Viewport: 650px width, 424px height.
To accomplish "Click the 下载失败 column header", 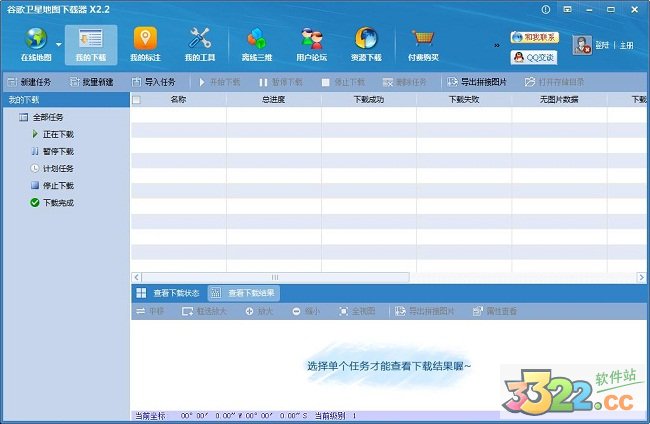I will coord(464,99).
